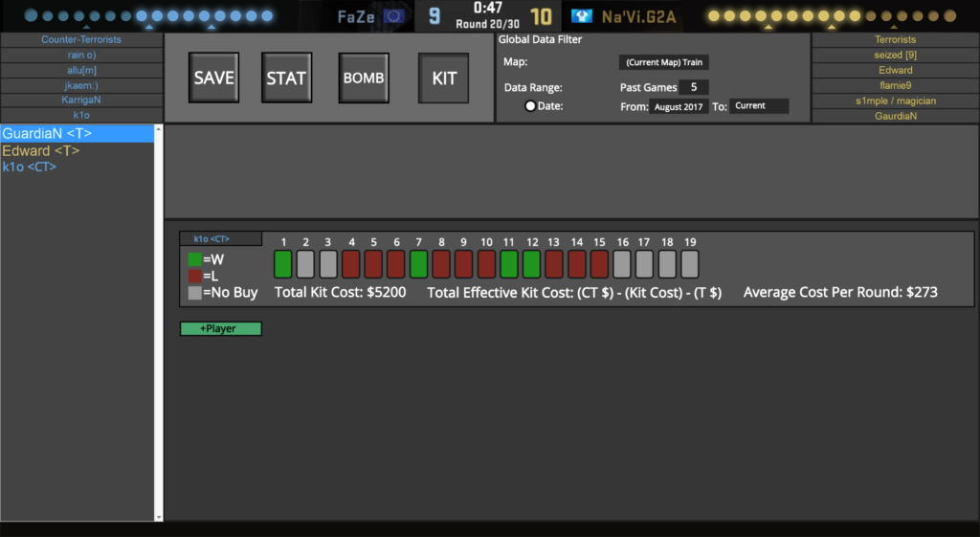The height and width of the screenshot is (537, 980).
Task: Click the SAVE button
Action: pos(213,78)
